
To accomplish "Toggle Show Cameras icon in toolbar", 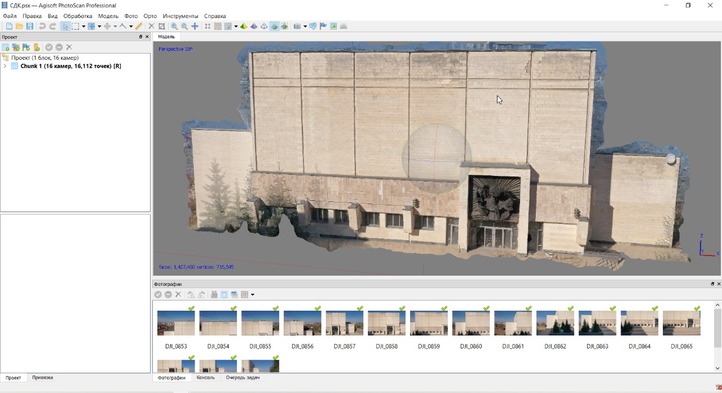I will point(297,26).
